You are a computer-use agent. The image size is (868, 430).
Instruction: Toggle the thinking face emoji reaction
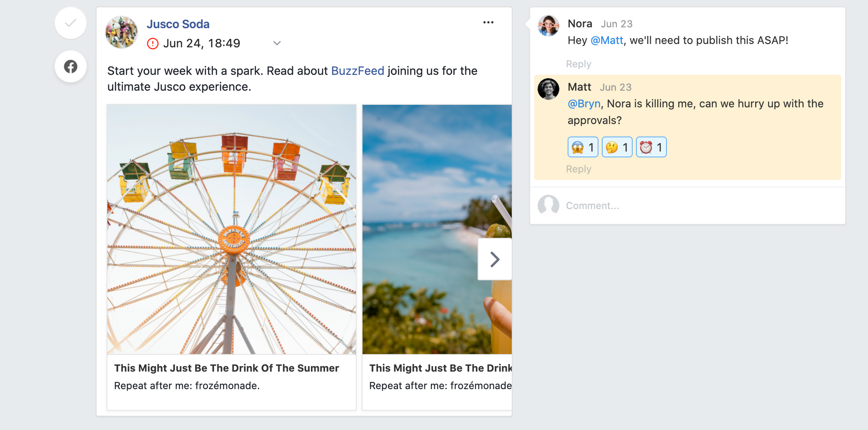click(617, 147)
